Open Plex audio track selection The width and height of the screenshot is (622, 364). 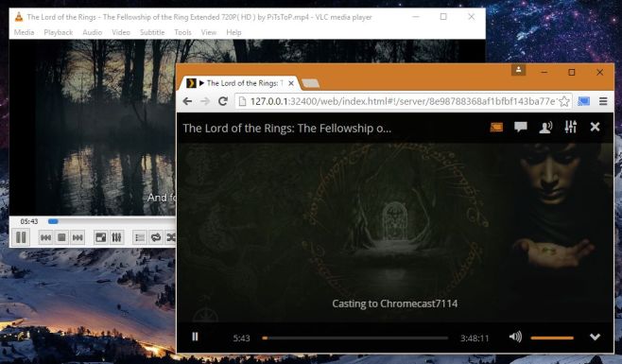pos(545,127)
